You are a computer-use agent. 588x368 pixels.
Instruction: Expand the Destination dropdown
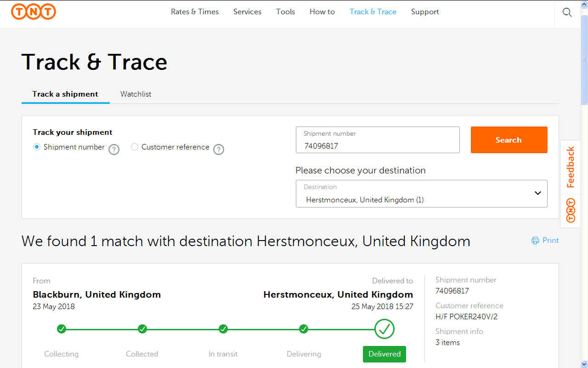tap(422, 194)
